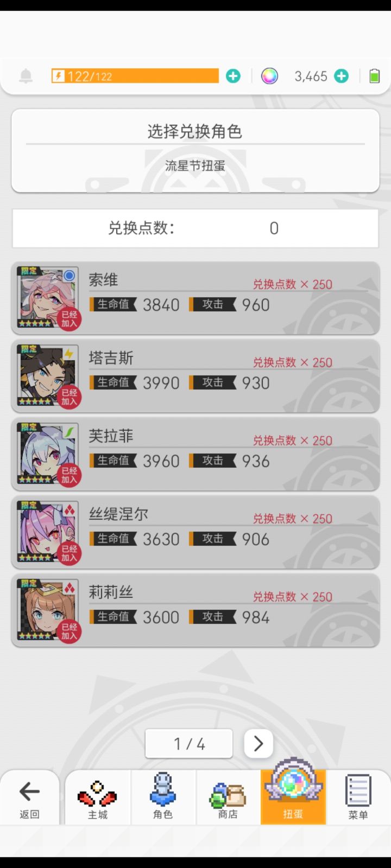Go to next page arrow

click(258, 744)
